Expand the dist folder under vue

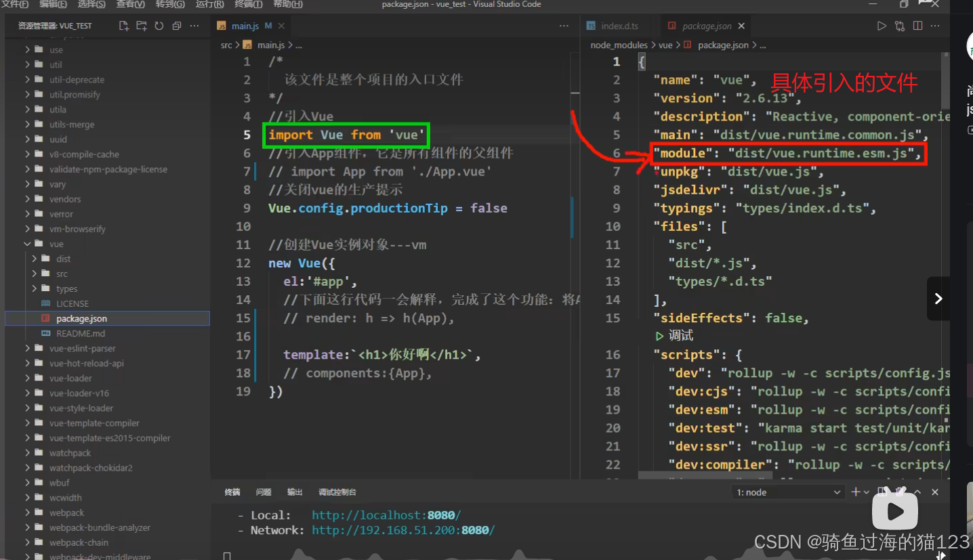pos(35,259)
